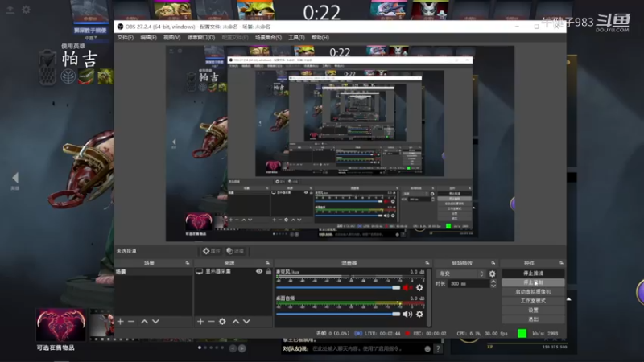644x362 pixels.
Task: Unmute the microphone with red speaker icon
Action: tap(407, 288)
